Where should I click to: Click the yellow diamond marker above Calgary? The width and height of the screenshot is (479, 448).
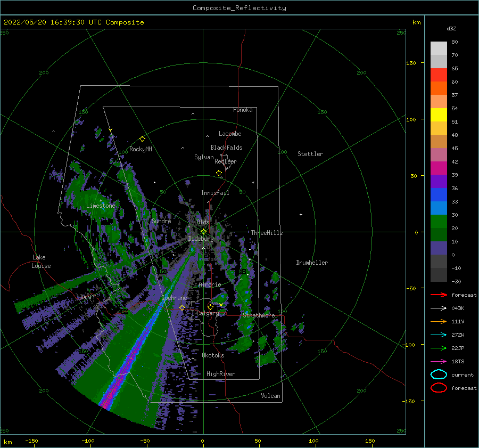point(210,307)
